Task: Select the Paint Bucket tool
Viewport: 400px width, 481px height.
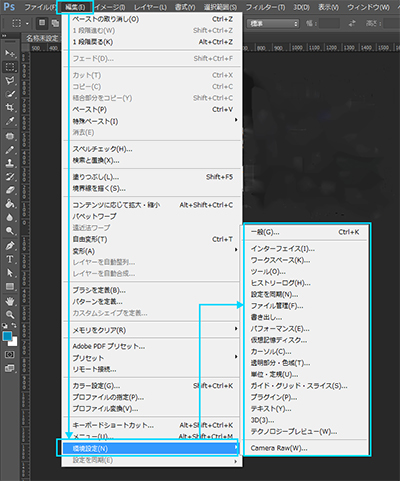Action: (10, 204)
